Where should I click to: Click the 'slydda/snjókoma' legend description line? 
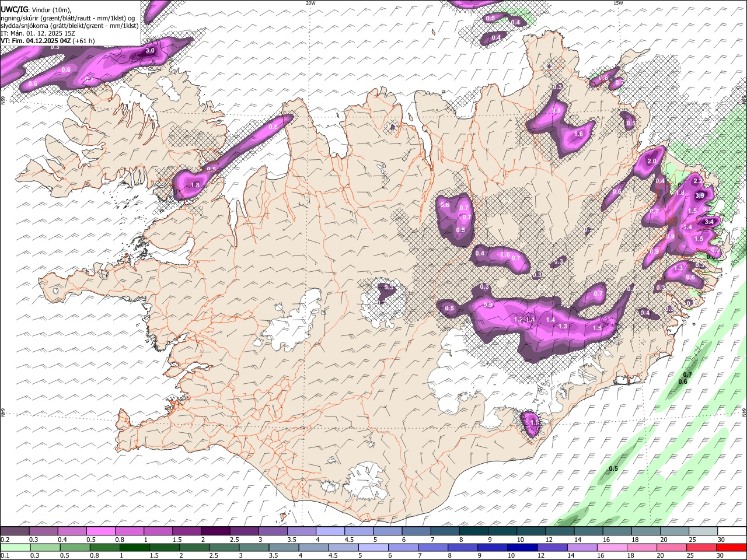point(69,26)
